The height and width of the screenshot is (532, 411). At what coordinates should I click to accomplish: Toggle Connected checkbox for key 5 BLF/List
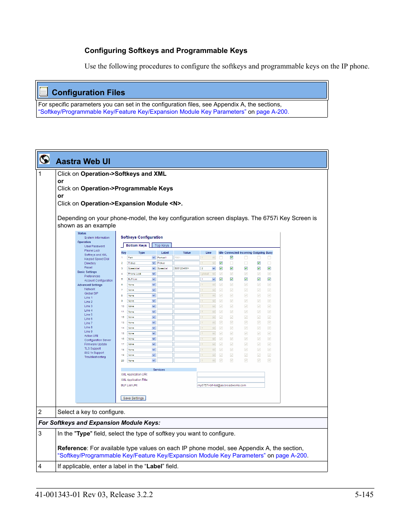[231, 279]
